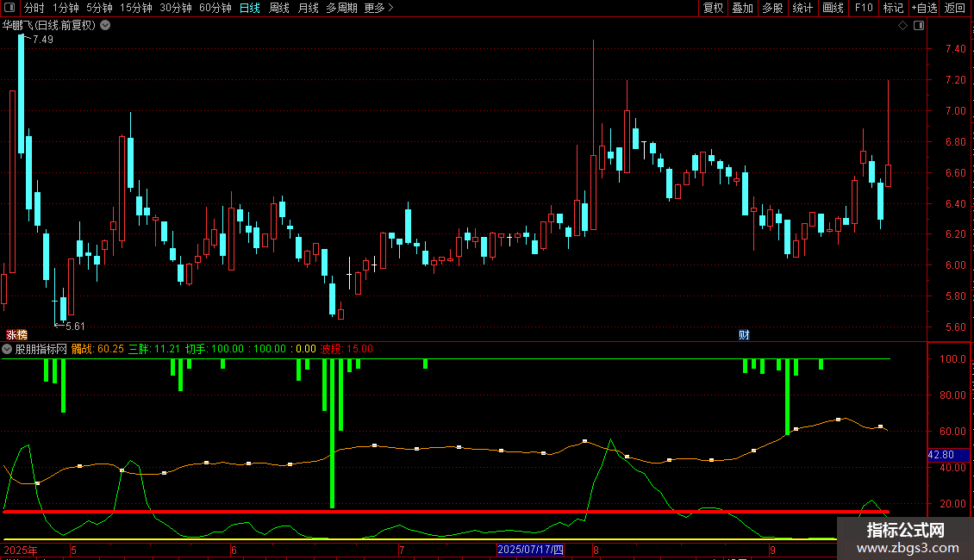Click the 5.61 low price label
This screenshot has width=974, height=560.
coord(74,326)
